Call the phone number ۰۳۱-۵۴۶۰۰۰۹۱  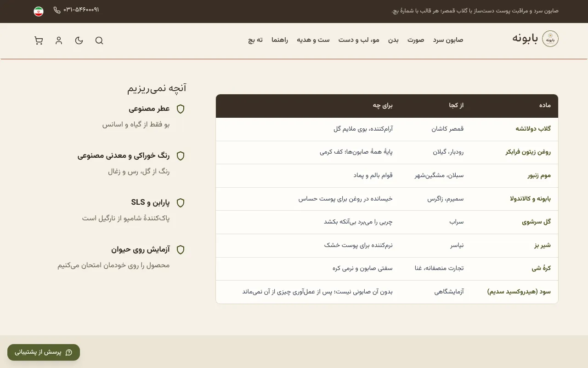81,10
